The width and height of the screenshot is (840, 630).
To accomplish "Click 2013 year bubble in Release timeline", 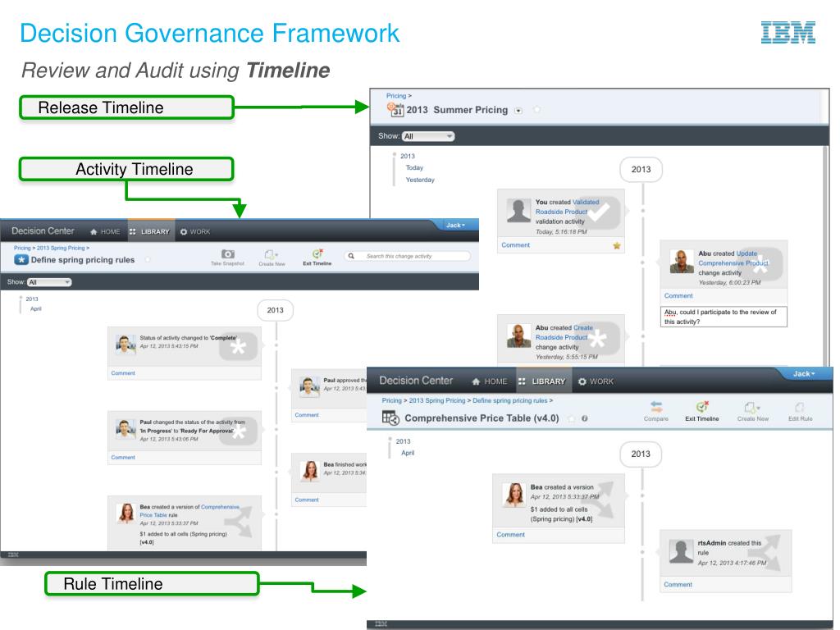I will [641, 169].
